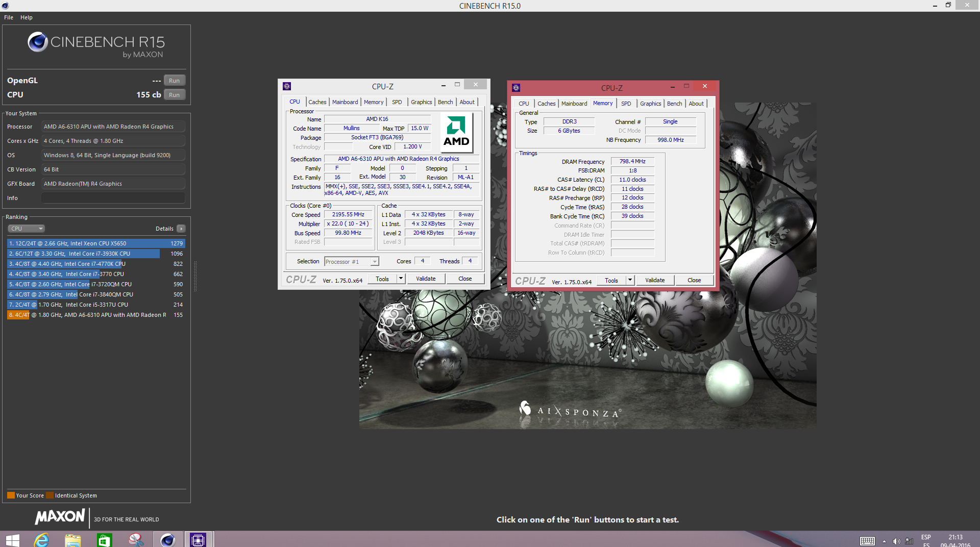The image size is (980, 547).
Task: Select Xeon X5650 ranking entry
Action: click(x=96, y=243)
